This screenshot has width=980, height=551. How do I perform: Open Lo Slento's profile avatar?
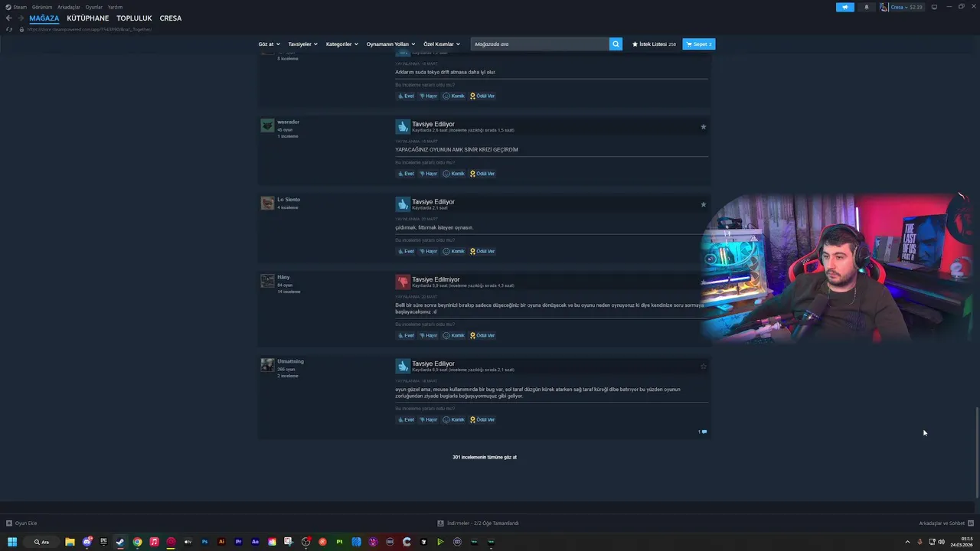(x=267, y=203)
